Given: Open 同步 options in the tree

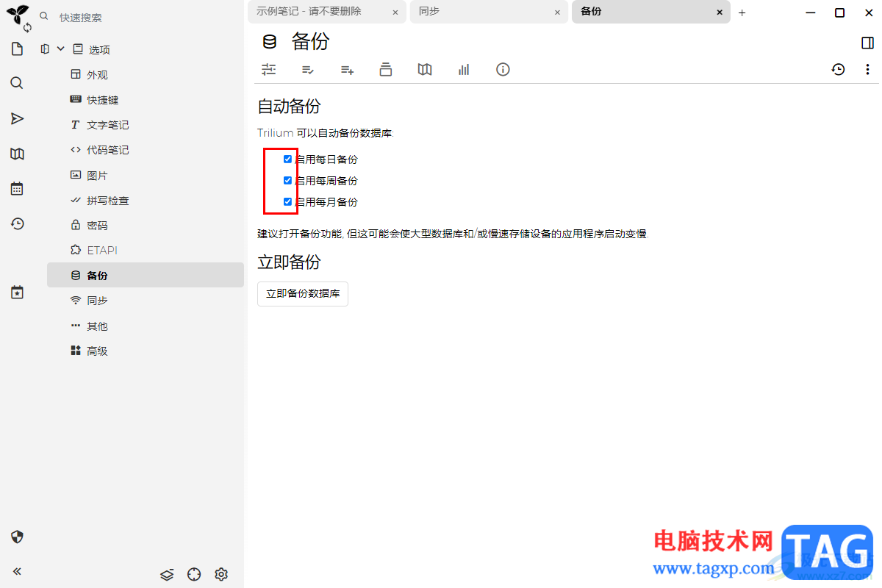Looking at the screenshot, I should click(97, 301).
